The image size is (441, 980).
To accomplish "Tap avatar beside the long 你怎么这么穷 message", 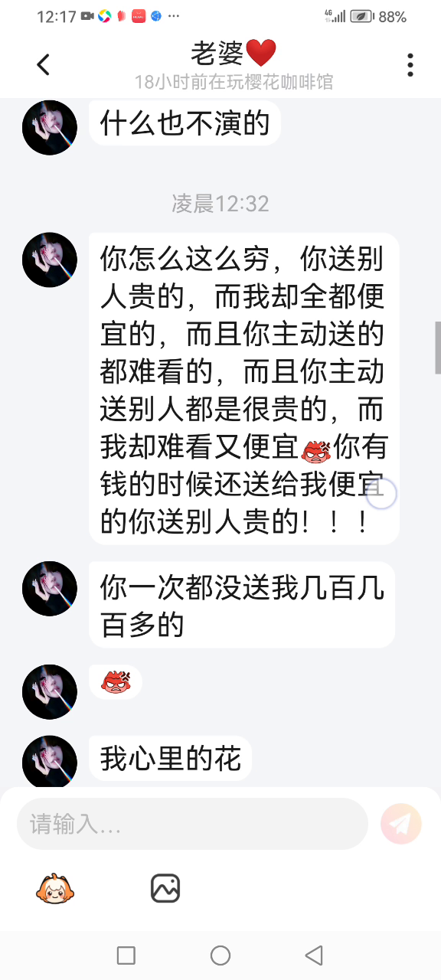I will tap(50, 260).
